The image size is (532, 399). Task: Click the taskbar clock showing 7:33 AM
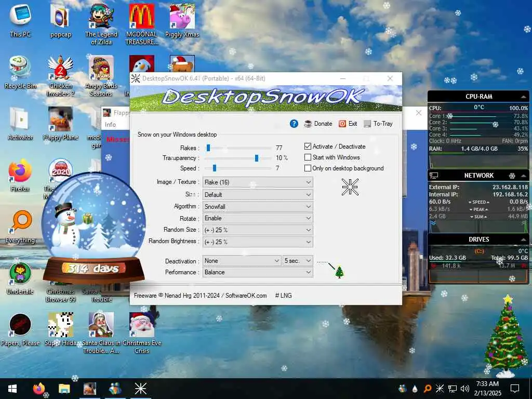487,389
